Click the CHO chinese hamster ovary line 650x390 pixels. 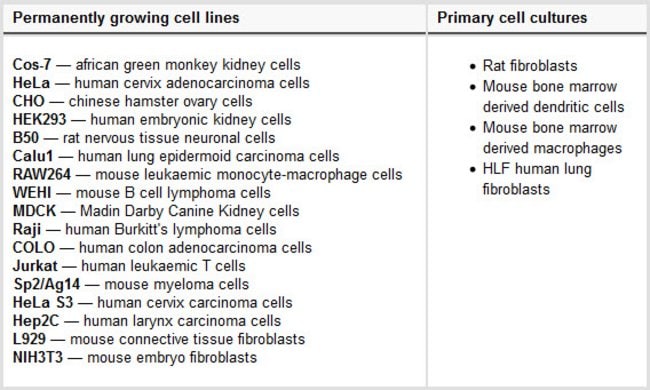(x=133, y=101)
